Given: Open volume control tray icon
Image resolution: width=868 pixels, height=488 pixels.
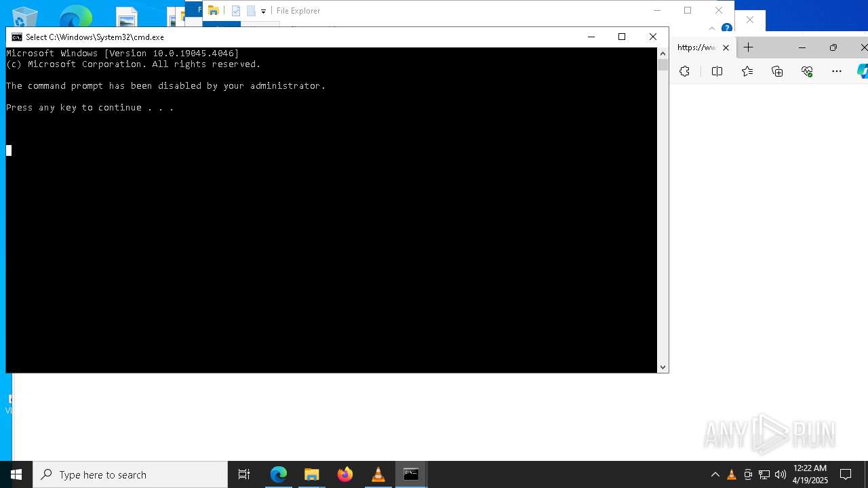Looking at the screenshot, I should pyautogui.click(x=781, y=474).
